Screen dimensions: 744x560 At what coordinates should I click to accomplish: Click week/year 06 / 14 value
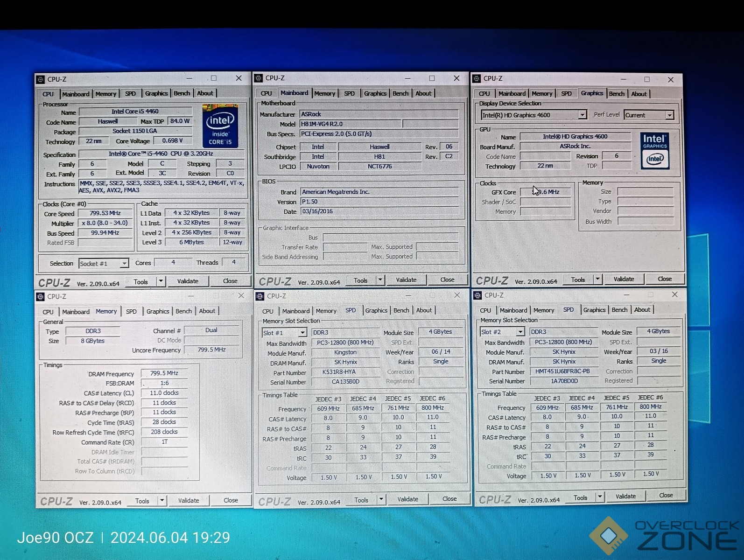(x=441, y=352)
